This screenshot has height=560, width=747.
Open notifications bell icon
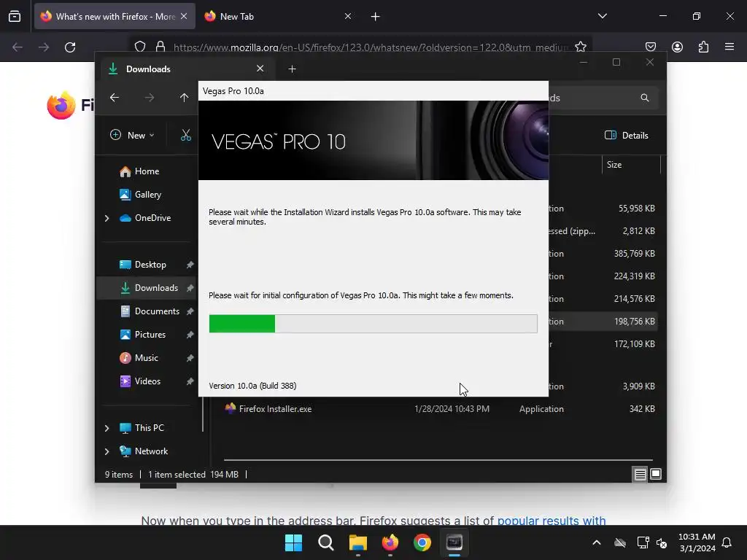click(727, 542)
